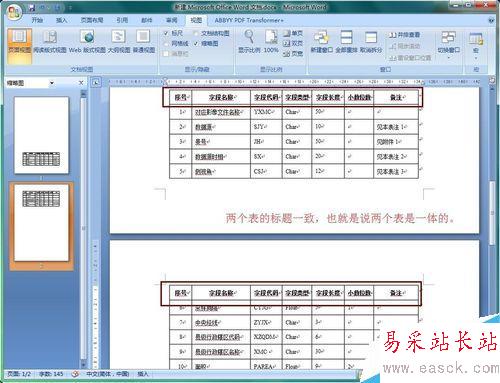Click the 见本表注 3 cell
The image size is (500, 383).
pos(396,172)
